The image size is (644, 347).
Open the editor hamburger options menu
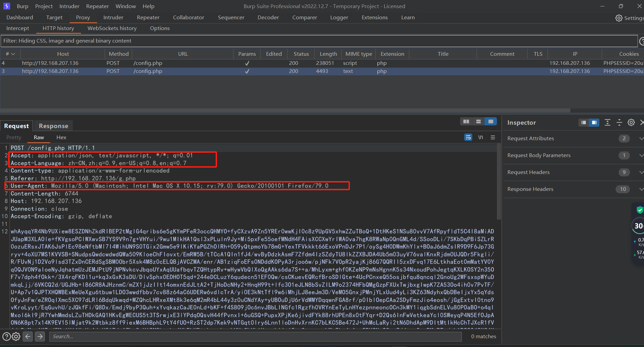click(493, 137)
